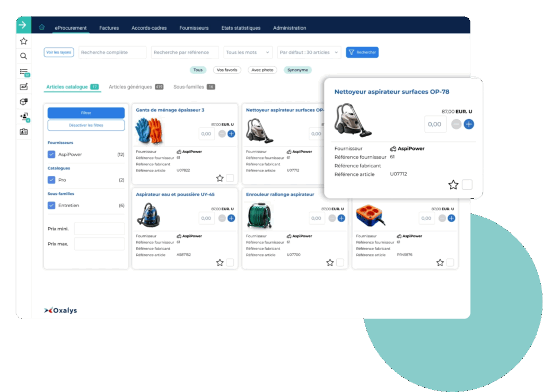Switch to the Sous-familles tab
The width and height of the screenshot is (543, 392).
(194, 87)
